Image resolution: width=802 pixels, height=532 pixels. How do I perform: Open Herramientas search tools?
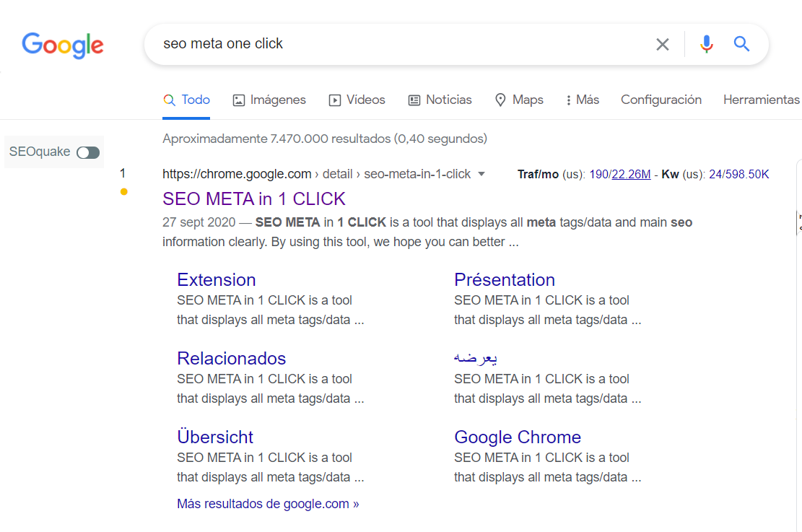(x=761, y=100)
